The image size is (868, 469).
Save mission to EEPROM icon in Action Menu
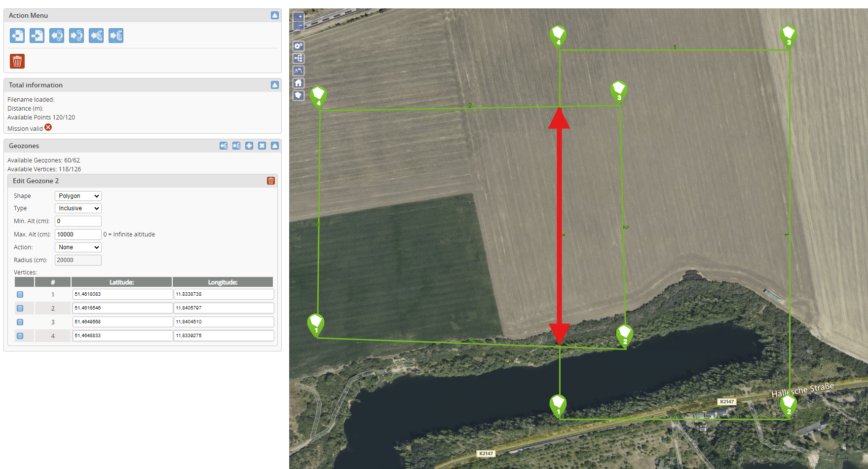click(116, 36)
